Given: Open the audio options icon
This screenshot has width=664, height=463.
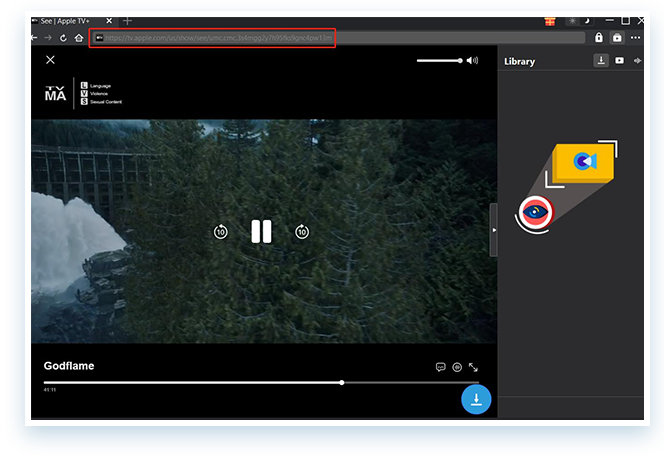Looking at the screenshot, I should click(x=457, y=367).
